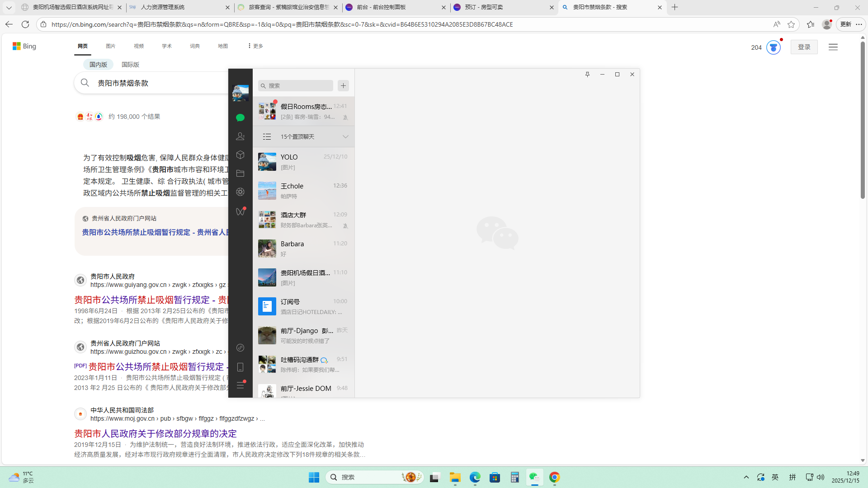The height and width of the screenshot is (488, 868).
Task: Open Mini Programs icon in WeChat sidebar
Action: (240, 347)
